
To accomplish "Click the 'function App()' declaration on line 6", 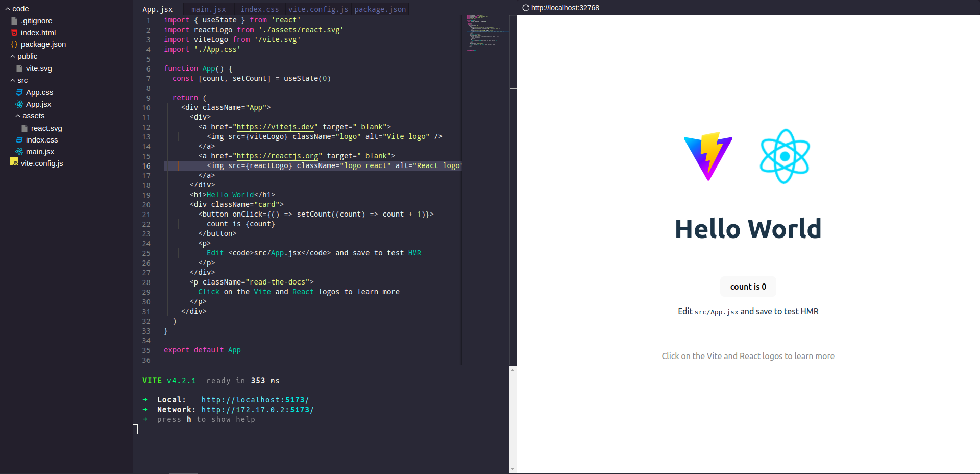I will (x=194, y=68).
